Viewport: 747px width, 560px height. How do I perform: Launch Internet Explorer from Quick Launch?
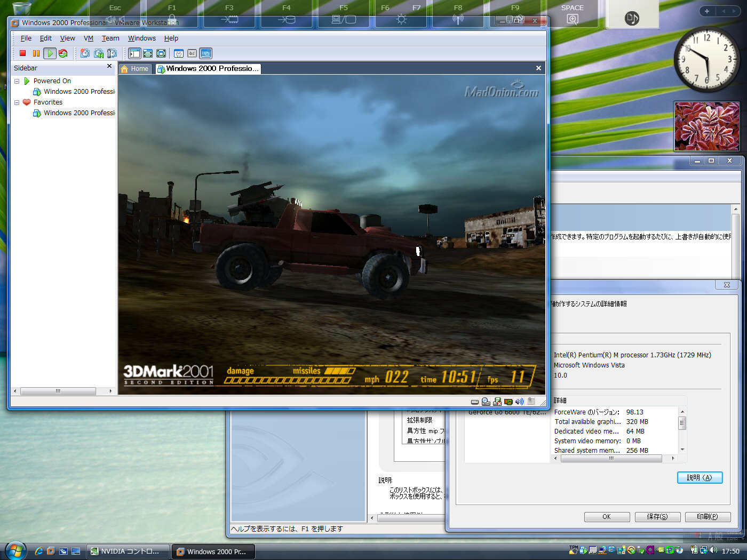pyautogui.click(x=38, y=551)
